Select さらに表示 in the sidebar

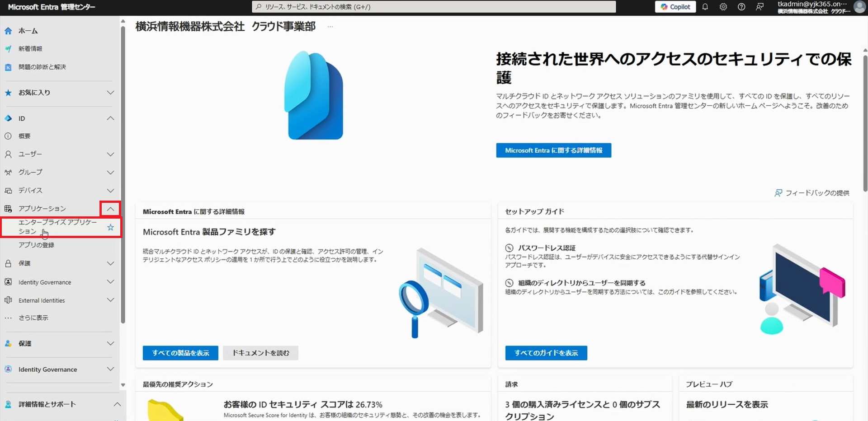(33, 318)
